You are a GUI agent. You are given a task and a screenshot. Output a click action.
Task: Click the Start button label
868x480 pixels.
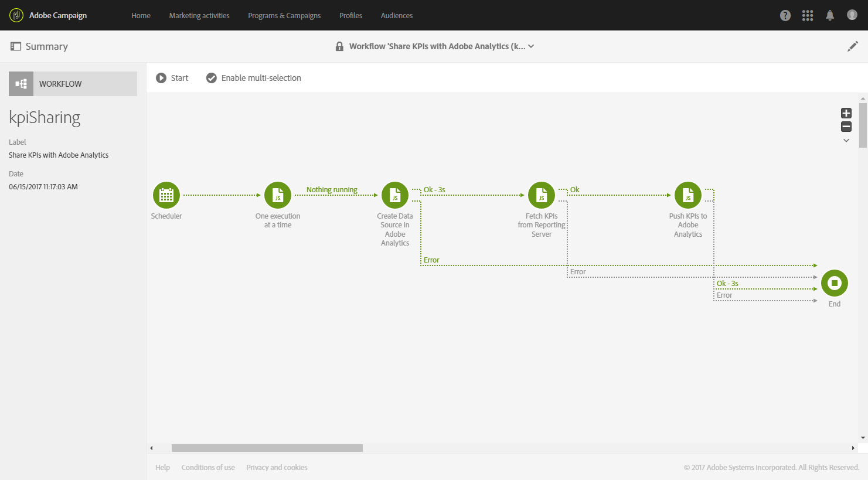[x=179, y=78]
